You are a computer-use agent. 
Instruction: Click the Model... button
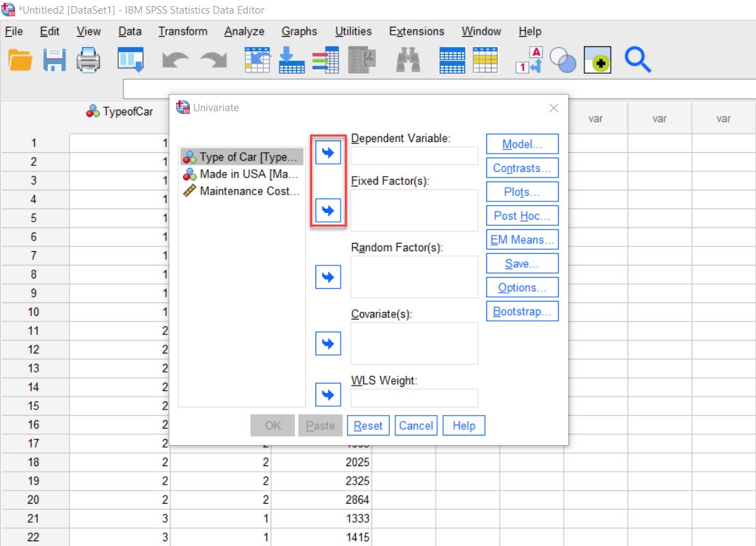(522, 144)
